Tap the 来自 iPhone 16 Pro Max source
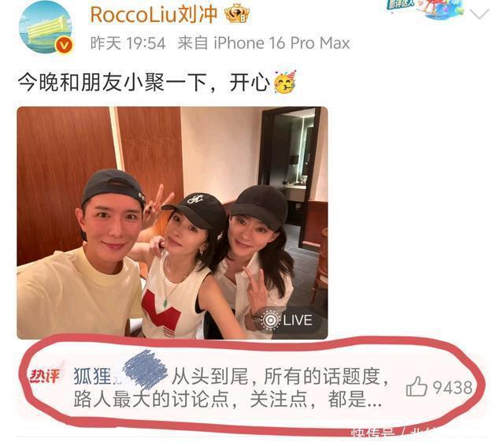This screenshot has height=446, width=504. pos(264,43)
